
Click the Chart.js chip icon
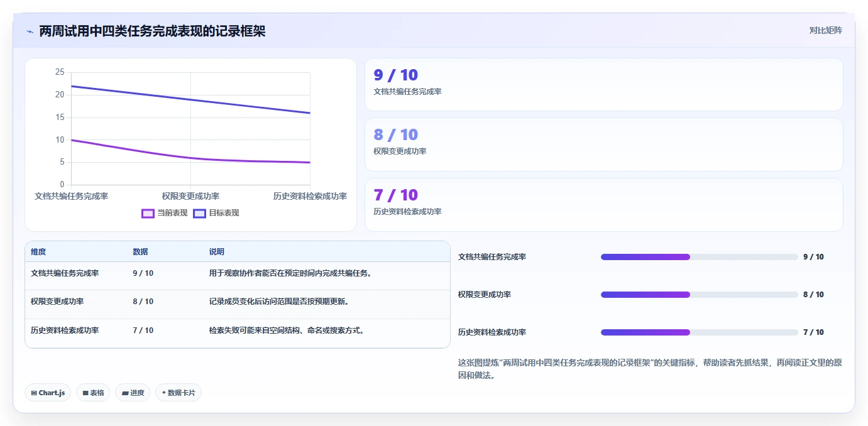tap(34, 393)
